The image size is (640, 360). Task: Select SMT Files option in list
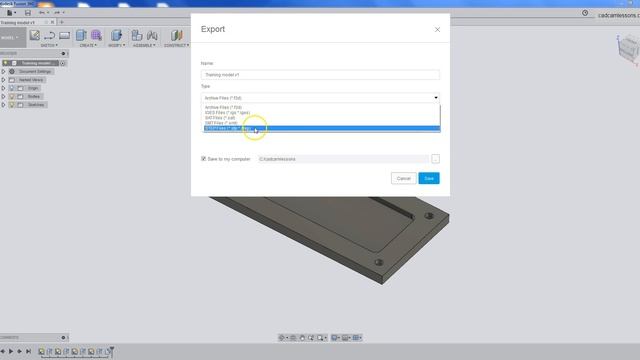(x=322, y=123)
